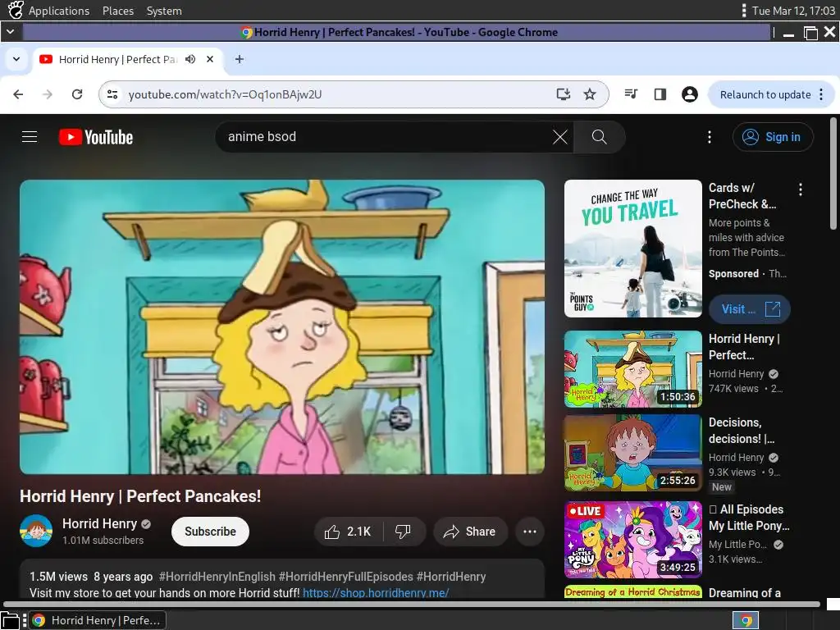Image resolution: width=840 pixels, height=630 pixels.
Task: Open Decisions, decisions 2:55:26 thumbnail
Action: [632, 453]
